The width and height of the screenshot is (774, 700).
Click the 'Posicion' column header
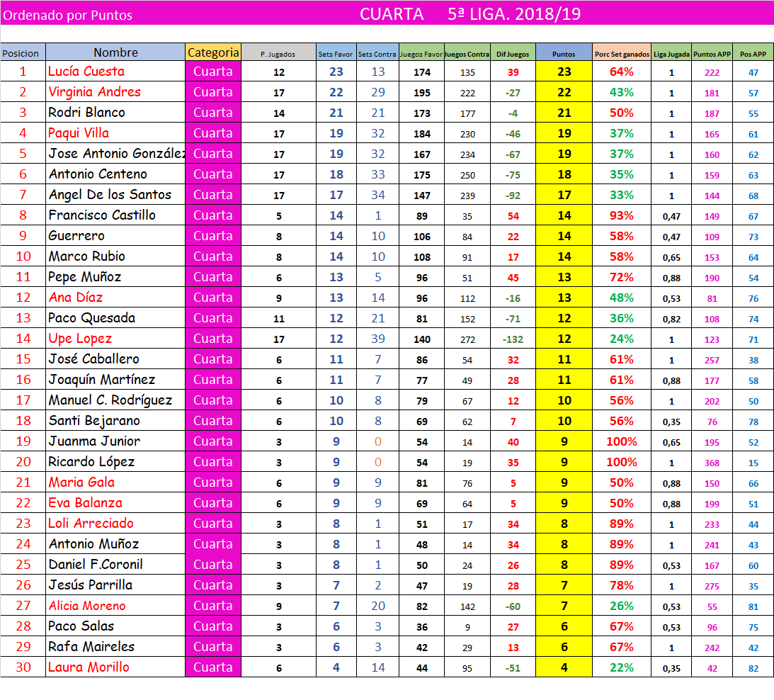point(23,53)
